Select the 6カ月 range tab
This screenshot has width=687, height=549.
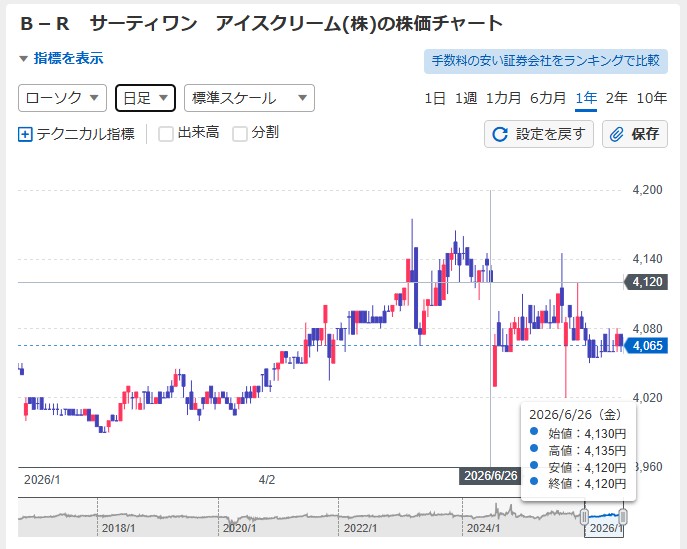point(548,98)
